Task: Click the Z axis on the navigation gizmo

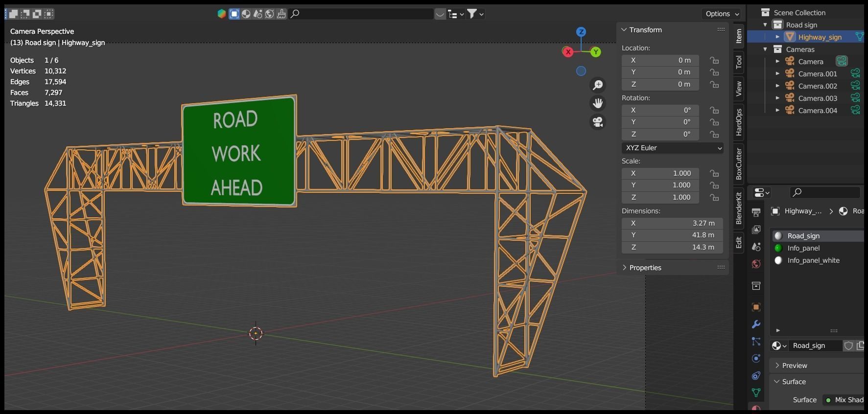Action: click(x=581, y=32)
